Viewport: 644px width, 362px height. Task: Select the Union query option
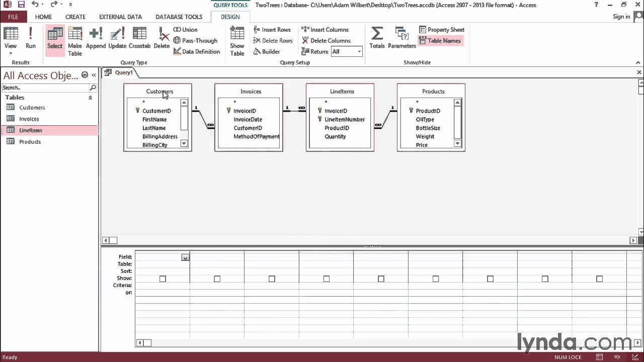(x=185, y=30)
